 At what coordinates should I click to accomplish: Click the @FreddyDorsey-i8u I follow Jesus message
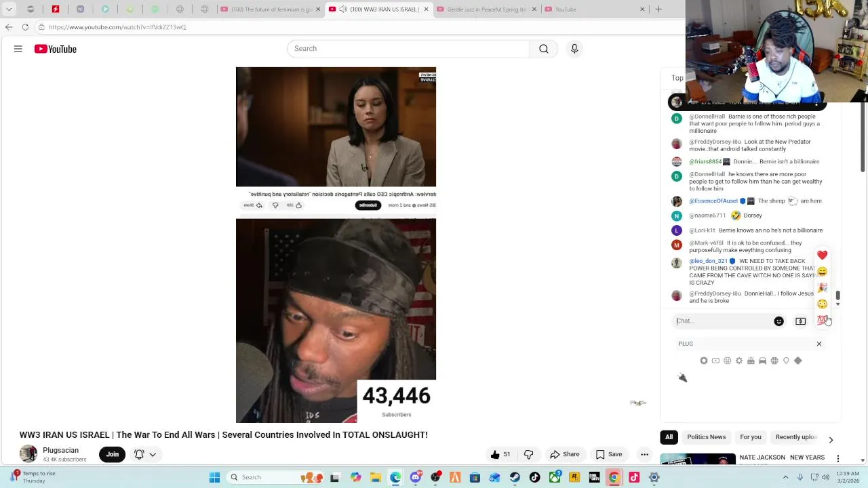751,297
